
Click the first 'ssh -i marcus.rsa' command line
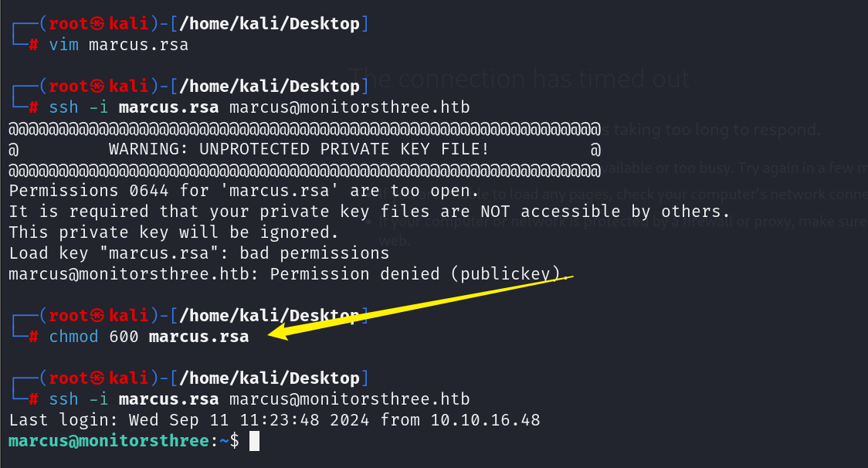pos(259,107)
